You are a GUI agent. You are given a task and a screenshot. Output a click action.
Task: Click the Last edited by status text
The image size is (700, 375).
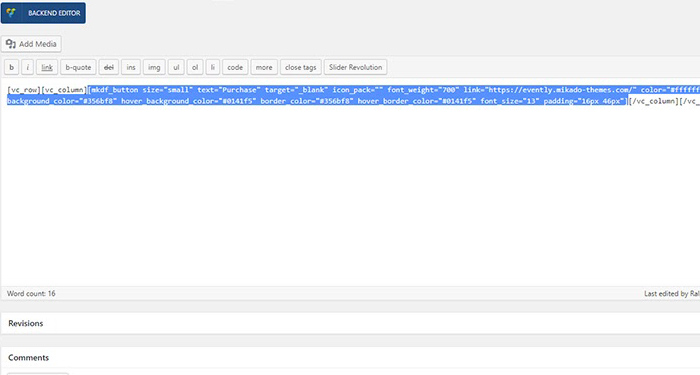671,293
